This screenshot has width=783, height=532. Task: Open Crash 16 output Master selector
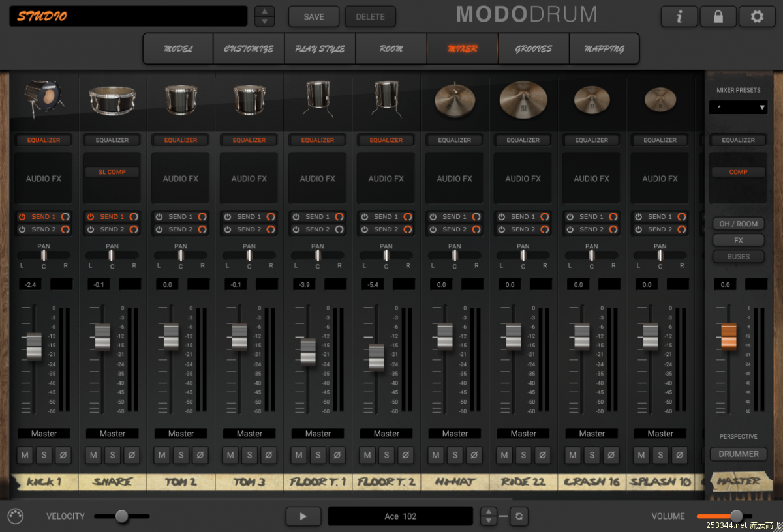592,434
